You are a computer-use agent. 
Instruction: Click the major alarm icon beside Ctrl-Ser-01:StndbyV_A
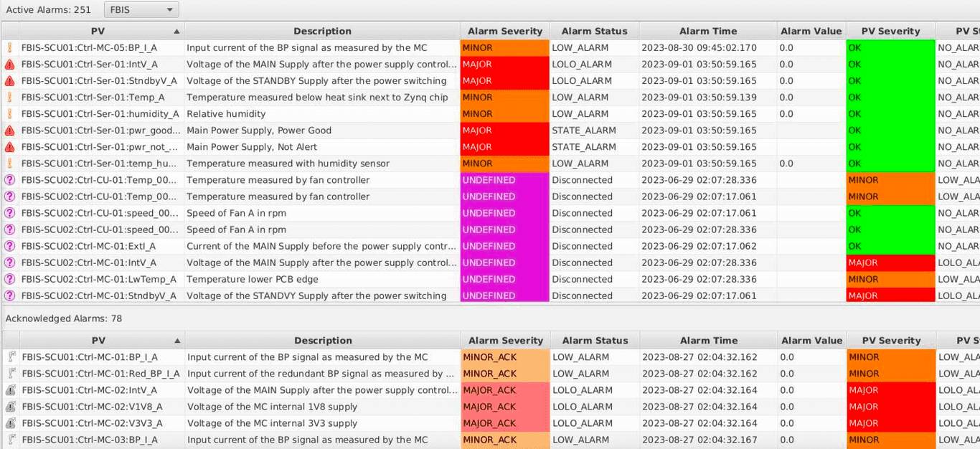pyautogui.click(x=10, y=81)
